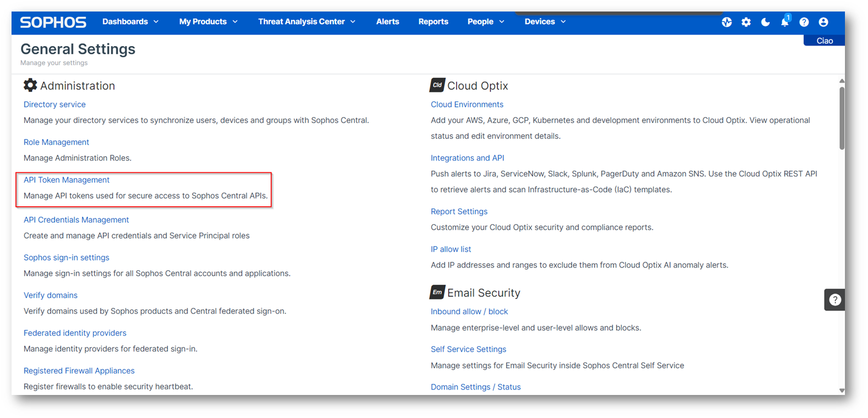This screenshot has height=418, width=868.
Task: Open the user account icon
Action: 823,22
